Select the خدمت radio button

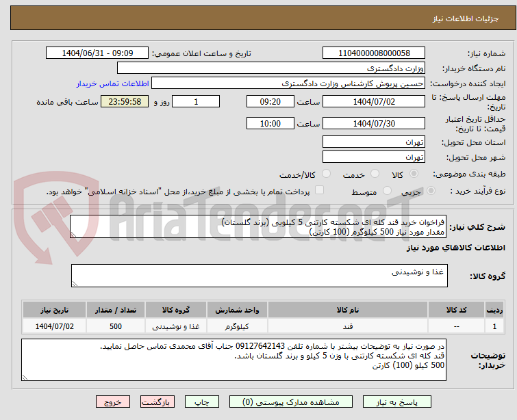[375, 174]
